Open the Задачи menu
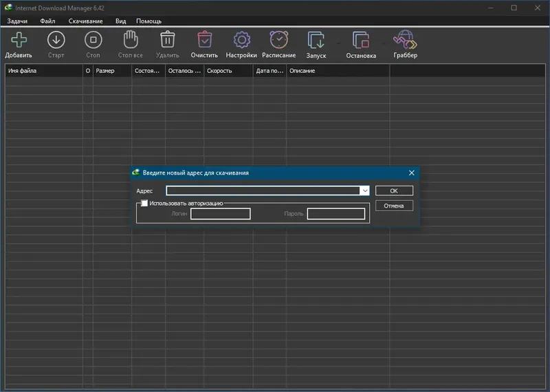The image size is (550, 392). coord(17,21)
